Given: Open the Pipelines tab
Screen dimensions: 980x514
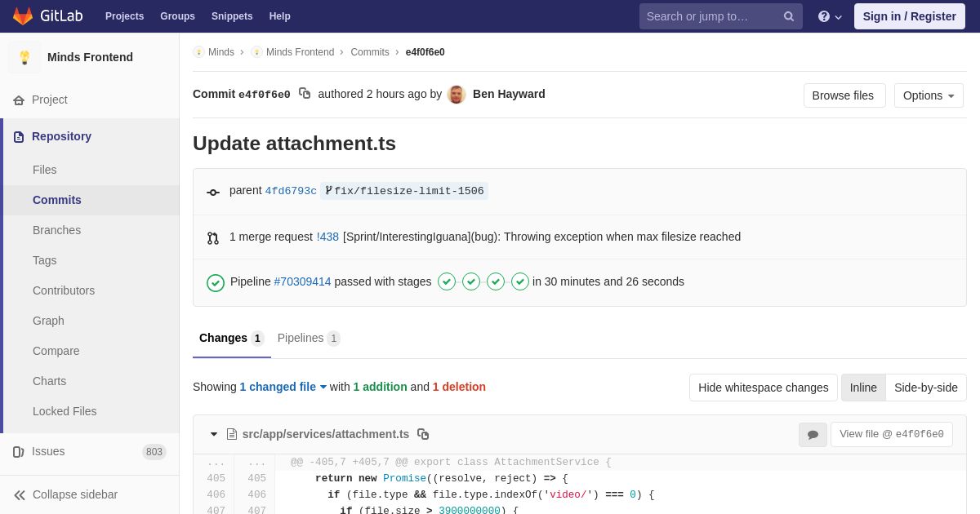Looking at the screenshot, I should [309, 338].
